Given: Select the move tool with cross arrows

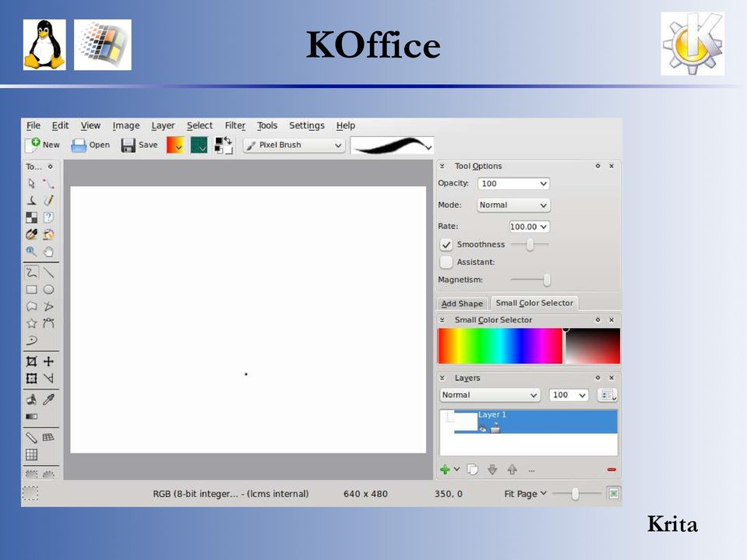Looking at the screenshot, I should [x=48, y=361].
